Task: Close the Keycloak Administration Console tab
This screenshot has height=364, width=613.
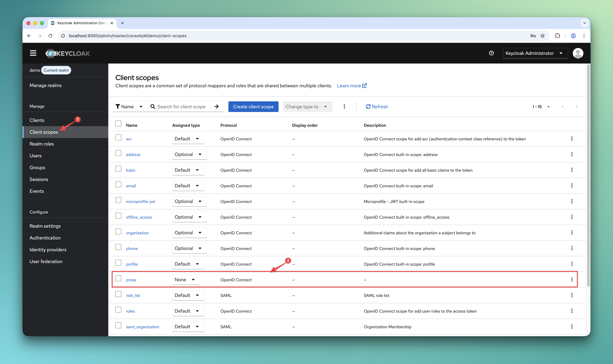Action: pyautogui.click(x=112, y=23)
